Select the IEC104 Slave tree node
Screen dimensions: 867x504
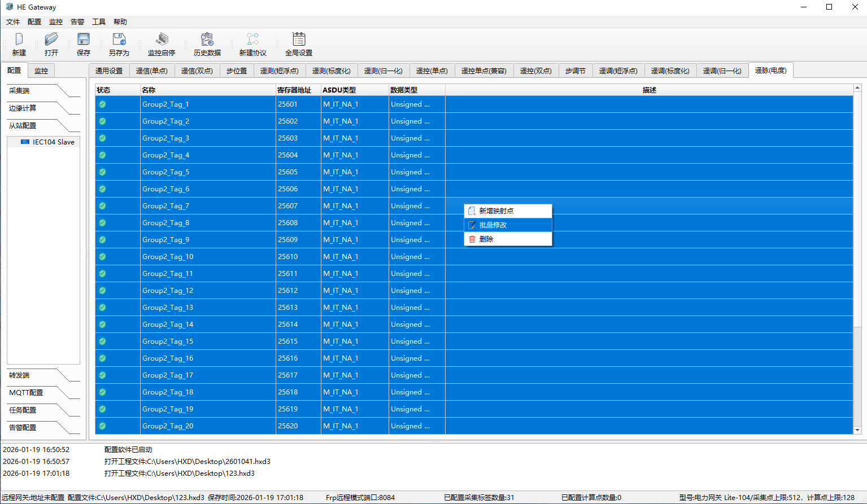click(53, 142)
